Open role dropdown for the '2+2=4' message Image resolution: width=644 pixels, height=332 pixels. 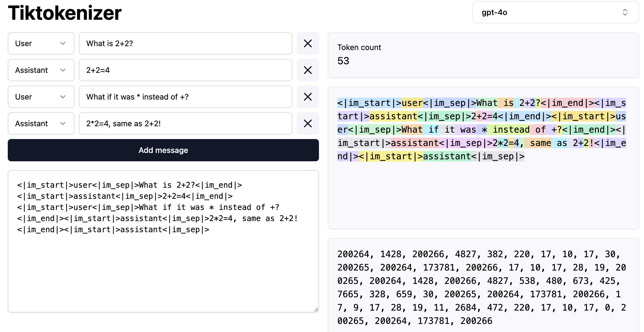(x=41, y=70)
